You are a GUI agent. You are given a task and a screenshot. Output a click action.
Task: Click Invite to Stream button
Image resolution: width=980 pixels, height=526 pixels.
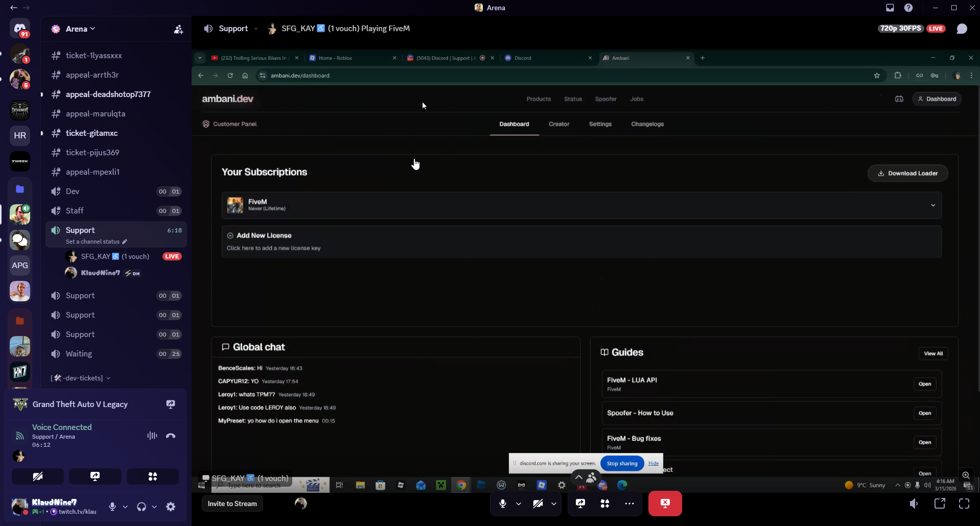tap(232, 504)
